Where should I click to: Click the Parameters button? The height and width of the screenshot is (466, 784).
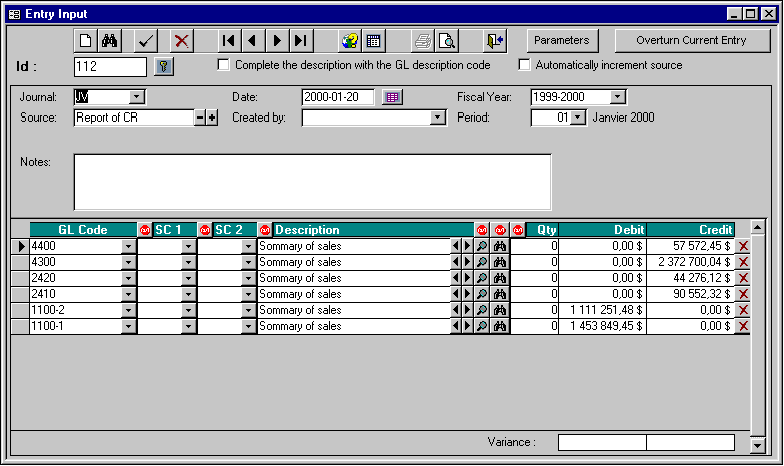coord(563,41)
